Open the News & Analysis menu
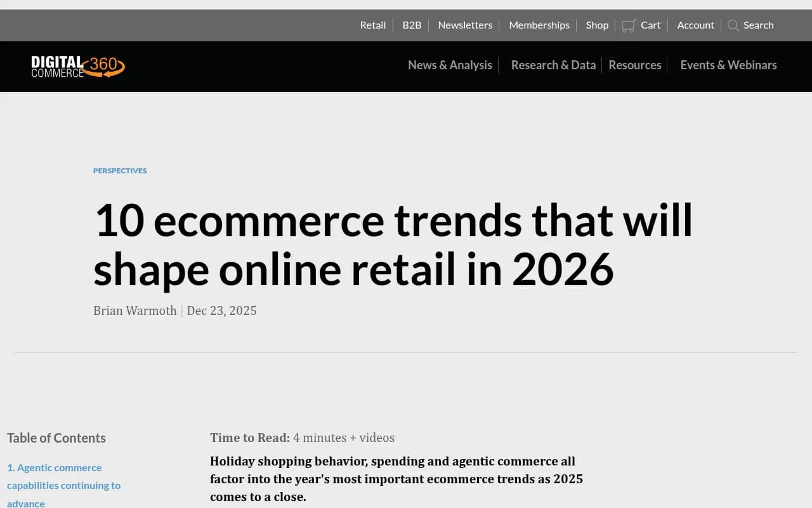 point(450,65)
